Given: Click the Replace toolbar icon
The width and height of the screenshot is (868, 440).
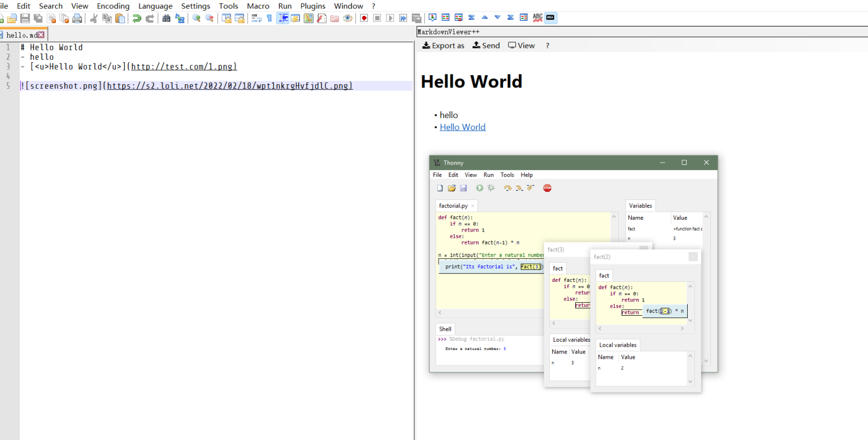Looking at the screenshot, I should tap(180, 18).
